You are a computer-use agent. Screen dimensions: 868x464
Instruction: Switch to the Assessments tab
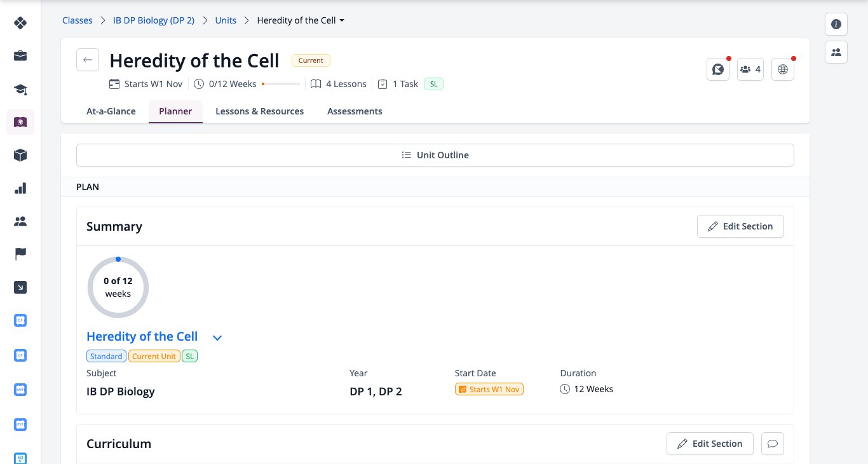[x=355, y=111]
